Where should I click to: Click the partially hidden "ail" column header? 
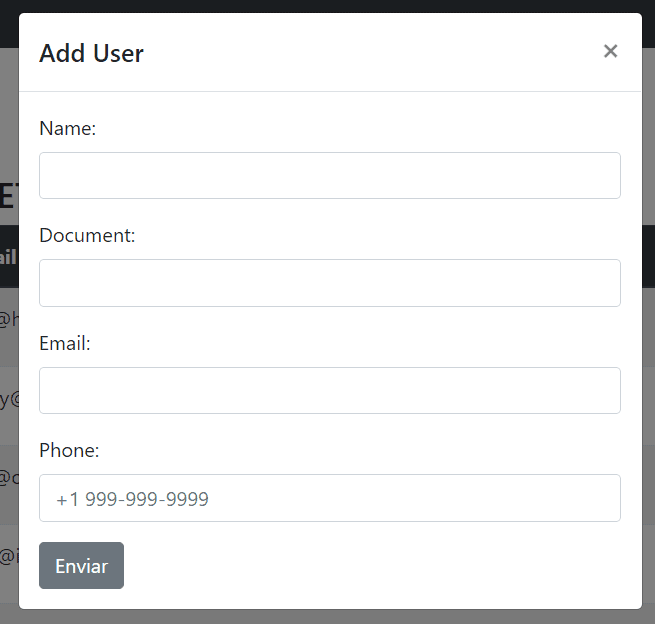[8, 257]
